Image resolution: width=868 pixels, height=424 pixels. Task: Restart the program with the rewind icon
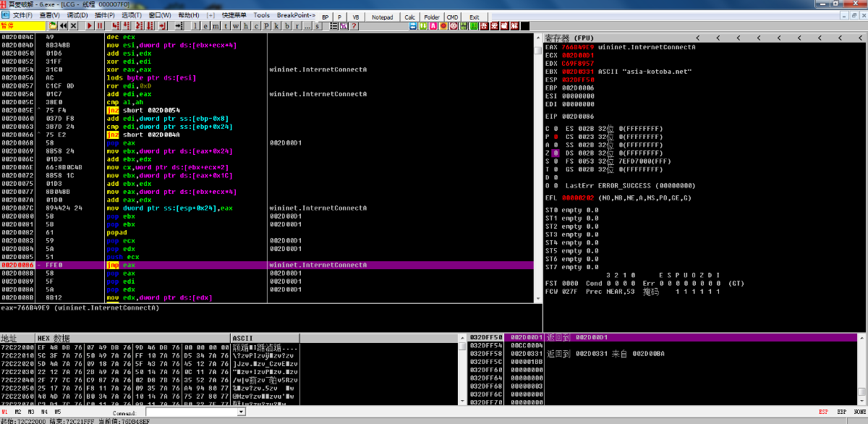coord(62,26)
